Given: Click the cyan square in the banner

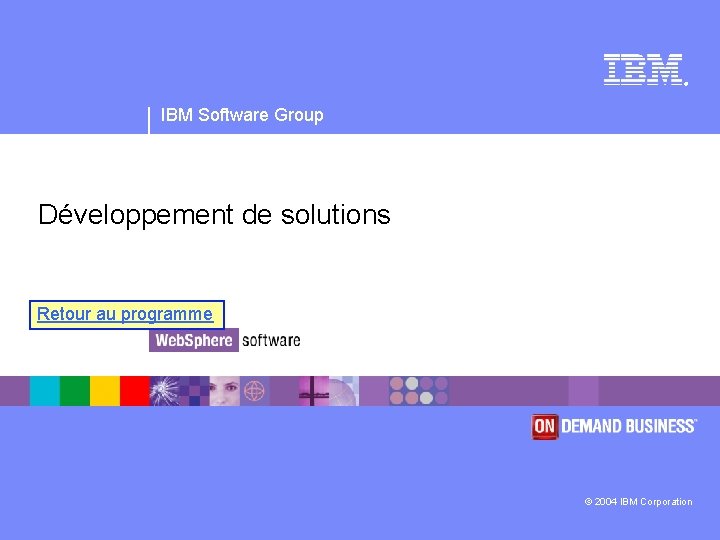Looking at the screenshot, I should (45, 391).
